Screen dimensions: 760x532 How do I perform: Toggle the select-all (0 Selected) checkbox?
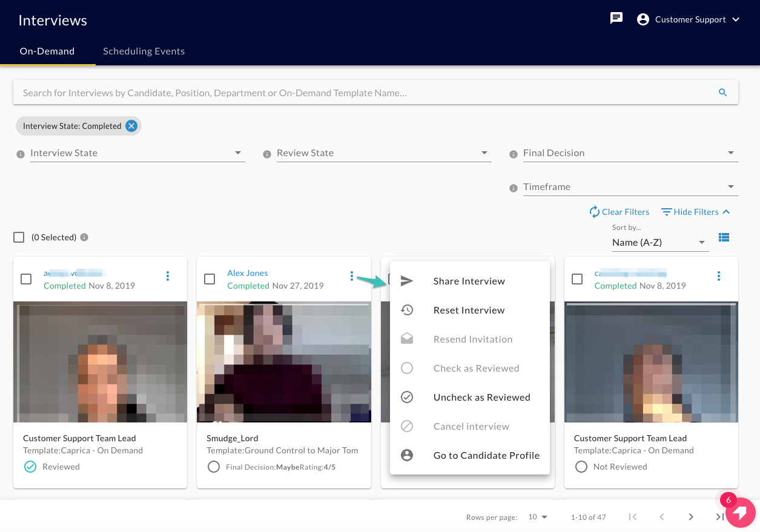pos(19,237)
